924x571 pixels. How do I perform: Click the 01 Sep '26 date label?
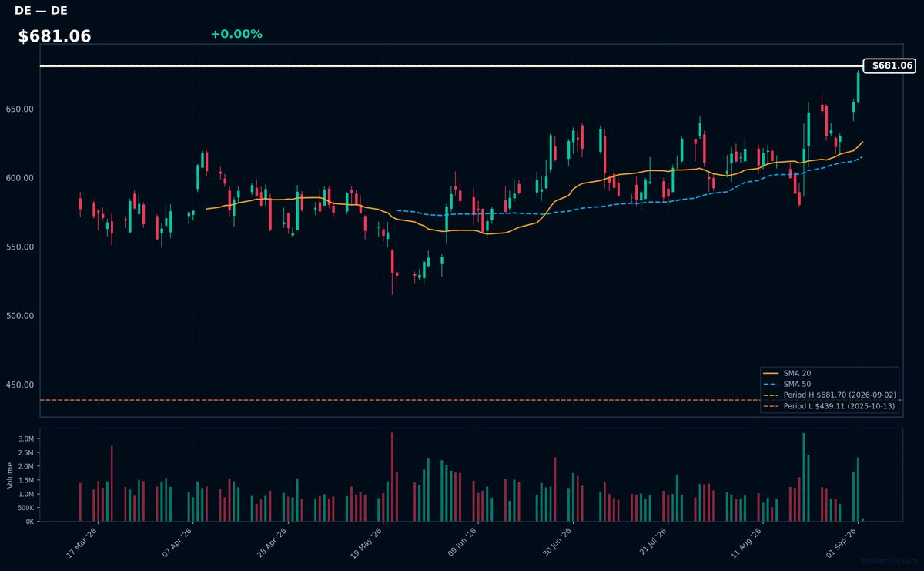pyautogui.click(x=842, y=543)
